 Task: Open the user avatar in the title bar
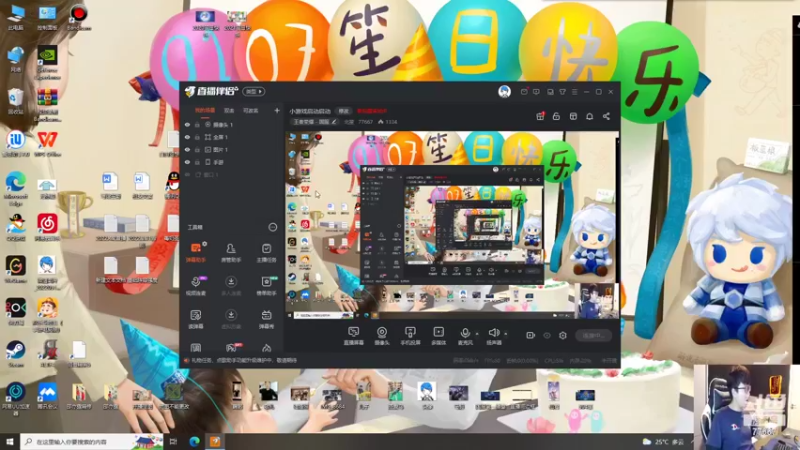pos(504,91)
